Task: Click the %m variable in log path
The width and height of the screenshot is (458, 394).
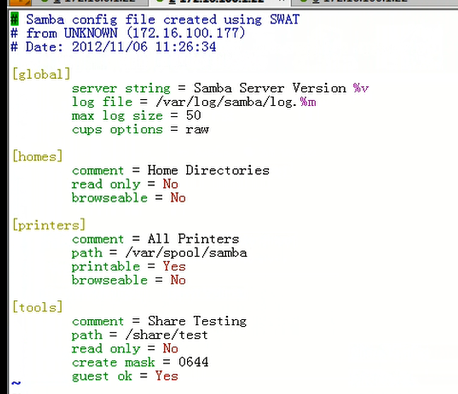Action: (308, 102)
